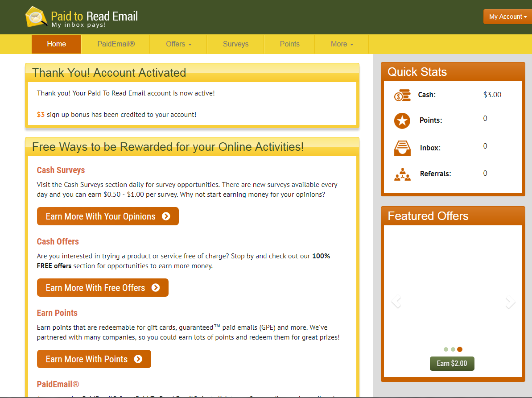The width and height of the screenshot is (532, 398).
Task: Select the first carousel dot indicator
Action: pos(446,349)
